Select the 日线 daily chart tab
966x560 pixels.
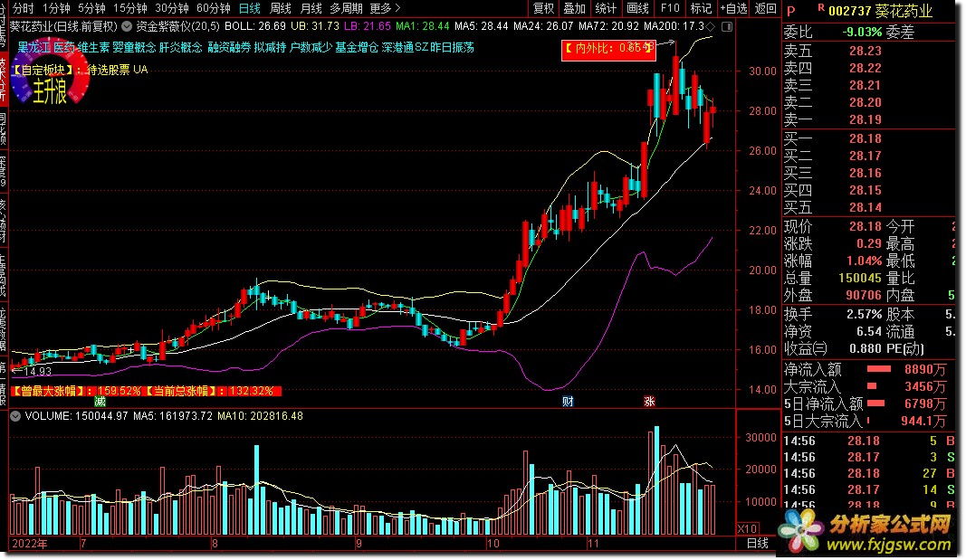point(250,8)
